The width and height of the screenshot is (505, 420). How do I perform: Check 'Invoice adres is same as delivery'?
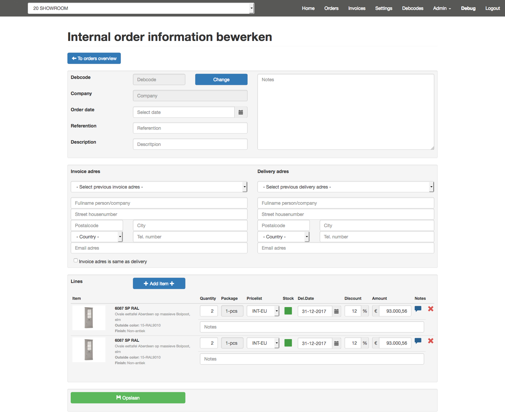coord(76,261)
